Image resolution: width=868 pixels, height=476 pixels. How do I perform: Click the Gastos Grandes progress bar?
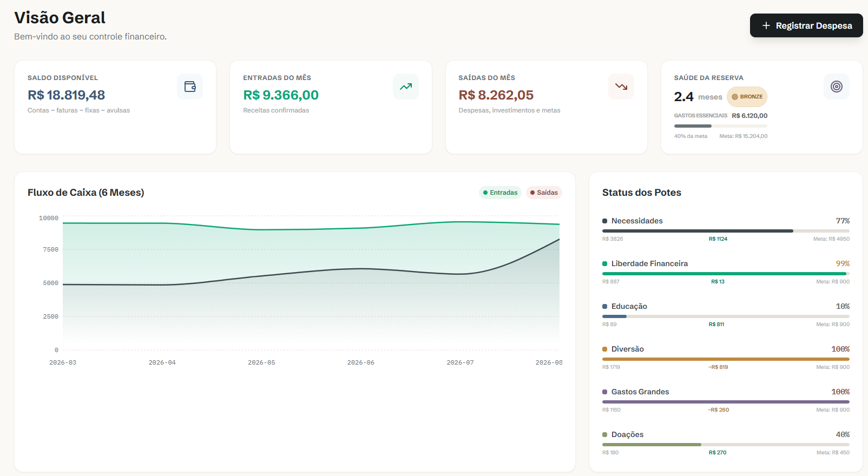[x=726, y=402]
